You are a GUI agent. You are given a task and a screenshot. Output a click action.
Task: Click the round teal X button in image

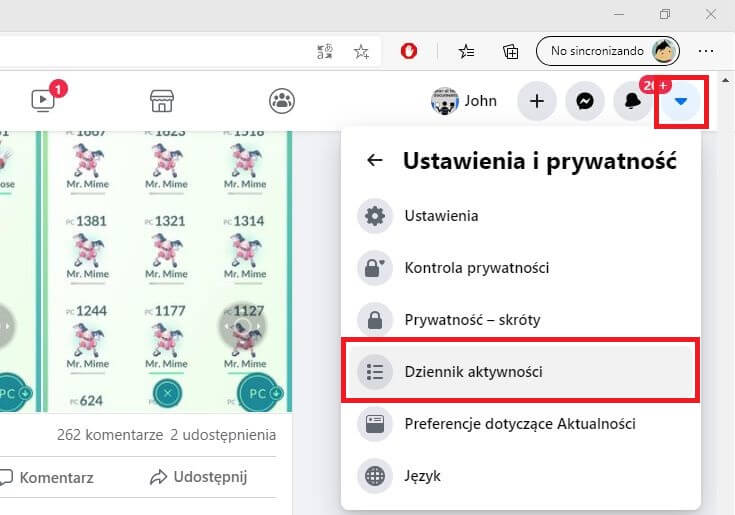167,393
